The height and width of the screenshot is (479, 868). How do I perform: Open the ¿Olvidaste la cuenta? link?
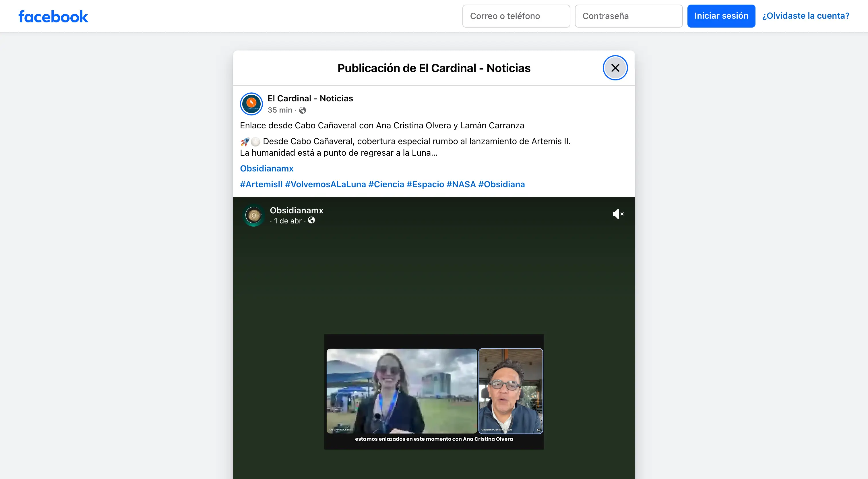tap(806, 16)
